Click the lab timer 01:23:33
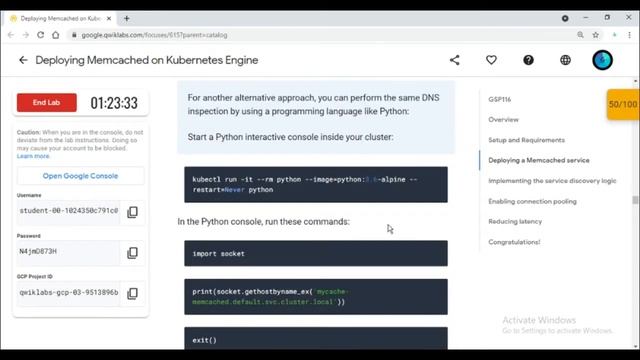This screenshot has height=360, width=640. (x=114, y=103)
